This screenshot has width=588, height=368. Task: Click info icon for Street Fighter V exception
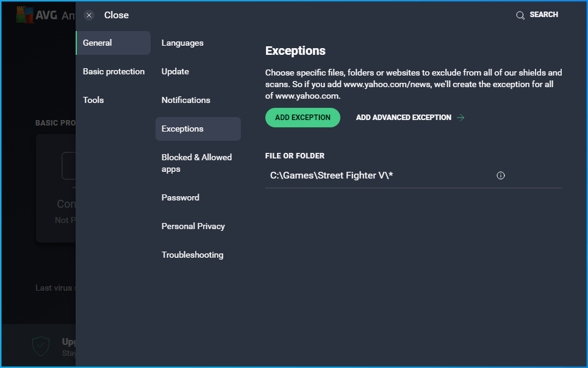click(x=501, y=175)
